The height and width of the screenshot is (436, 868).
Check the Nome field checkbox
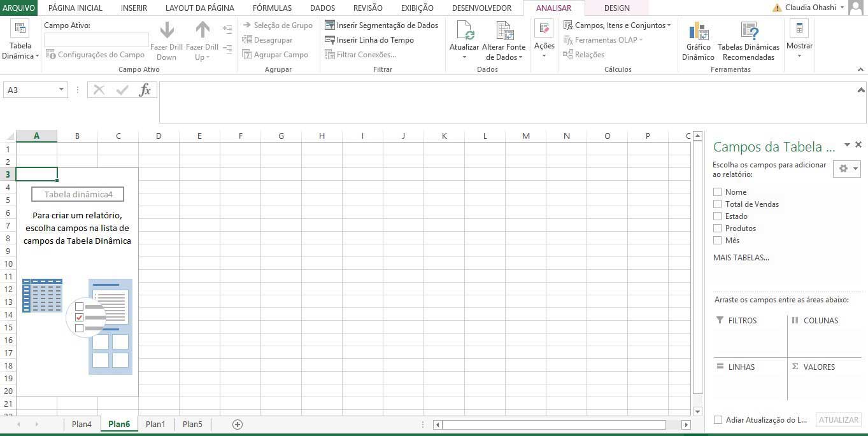click(718, 192)
